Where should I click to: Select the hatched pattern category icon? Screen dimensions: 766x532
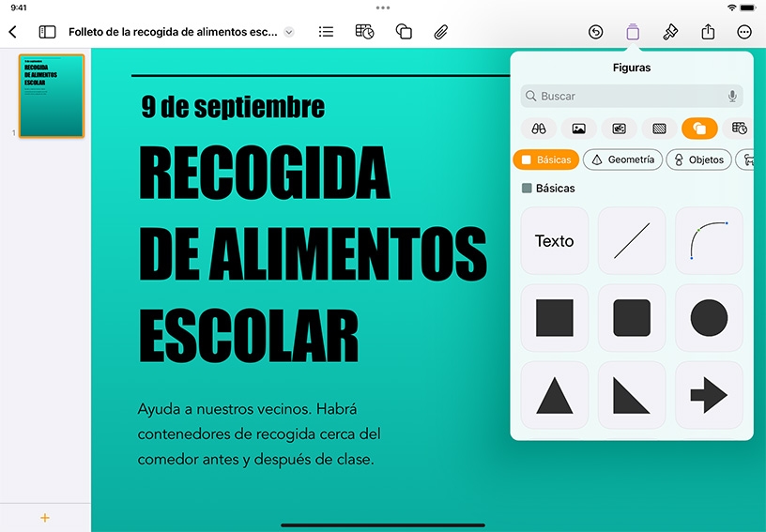(x=660, y=129)
